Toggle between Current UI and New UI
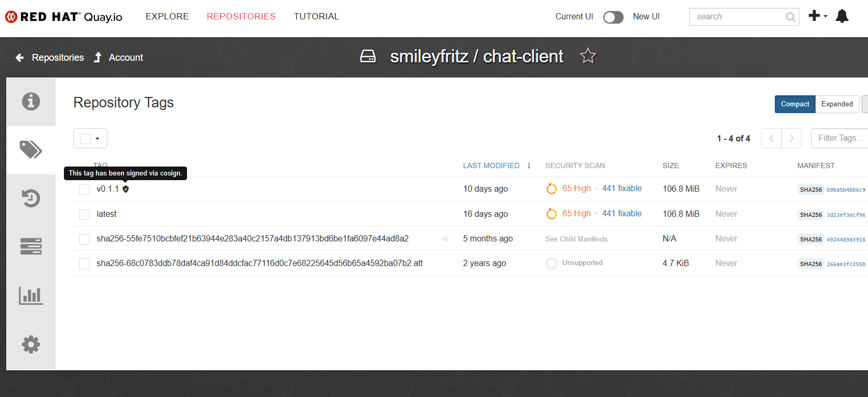This screenshot has width=868, height=397. pos(613,17)
